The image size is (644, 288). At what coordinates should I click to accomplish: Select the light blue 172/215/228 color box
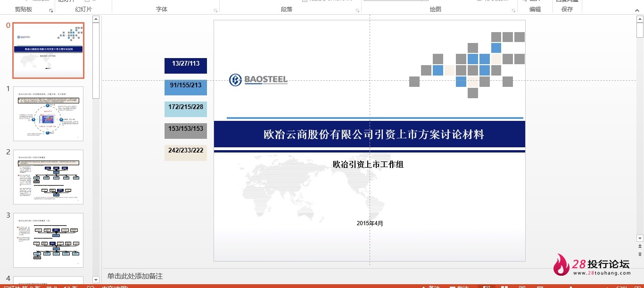[186, 109]
